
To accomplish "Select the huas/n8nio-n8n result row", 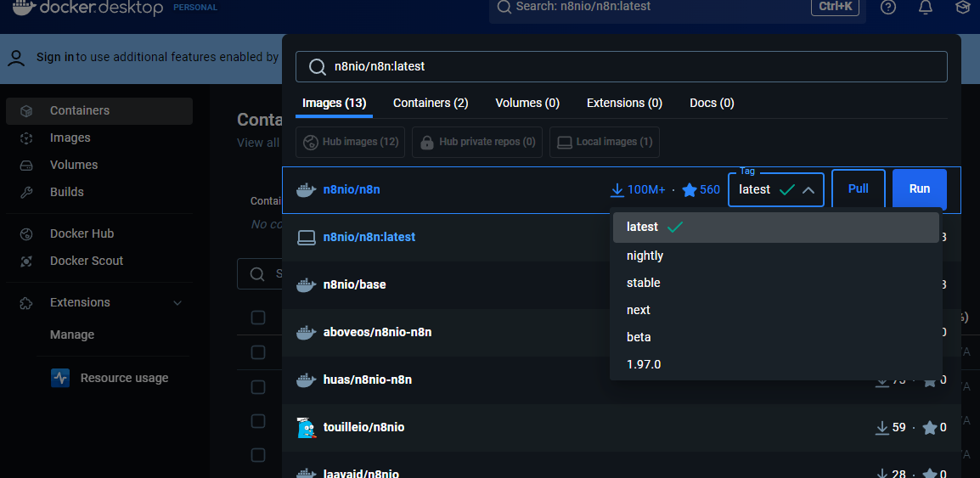I will click(622, 380).
